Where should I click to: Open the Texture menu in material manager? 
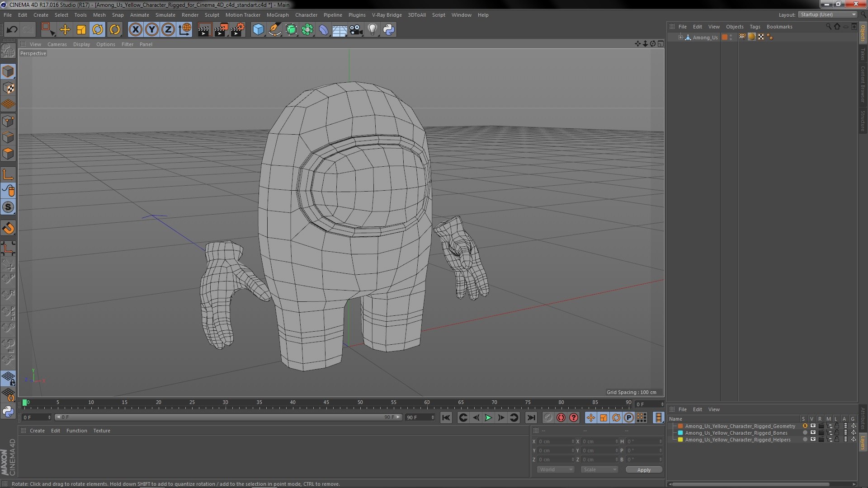click(102, 431)
